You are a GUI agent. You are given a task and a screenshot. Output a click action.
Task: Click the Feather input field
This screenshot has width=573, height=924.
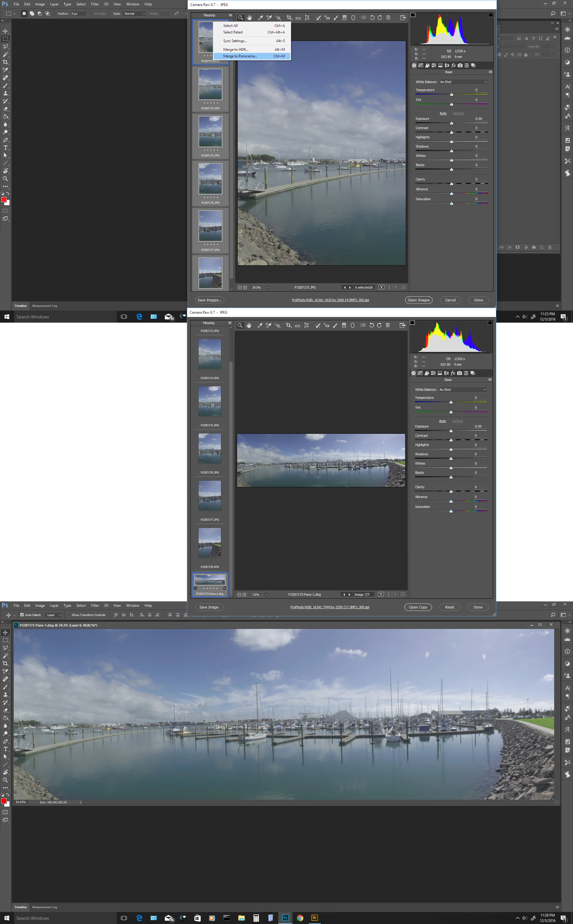pos(78,14)
